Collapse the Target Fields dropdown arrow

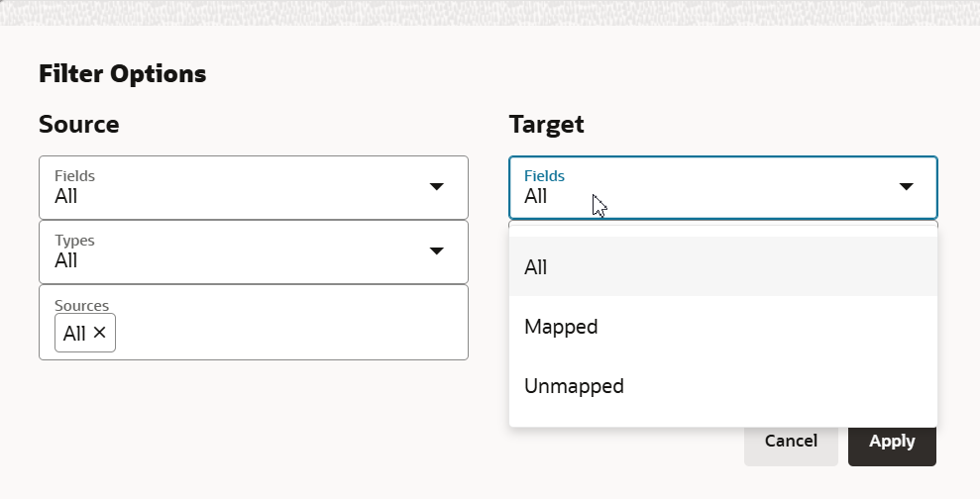point(906,186)
